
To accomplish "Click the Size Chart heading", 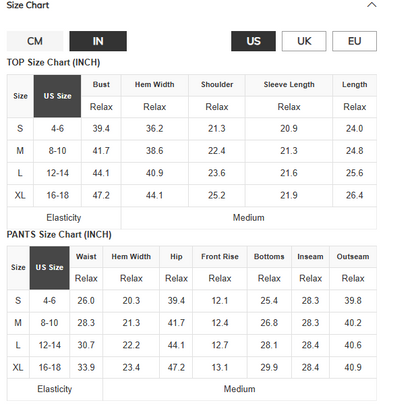I will pyautogui.click(x=28, y=5).
